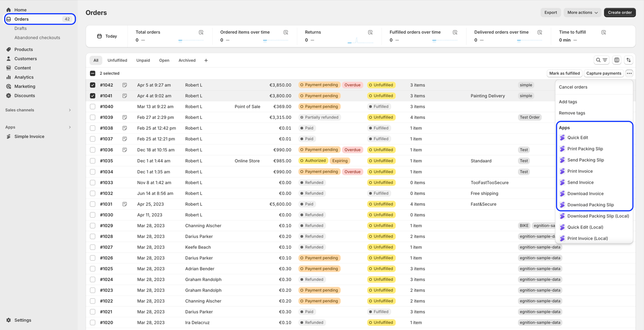Image resolution: width=644 pixels, height=330 pixels.
Task: Click the sort orders icon
Action: (x=628, y=60)
